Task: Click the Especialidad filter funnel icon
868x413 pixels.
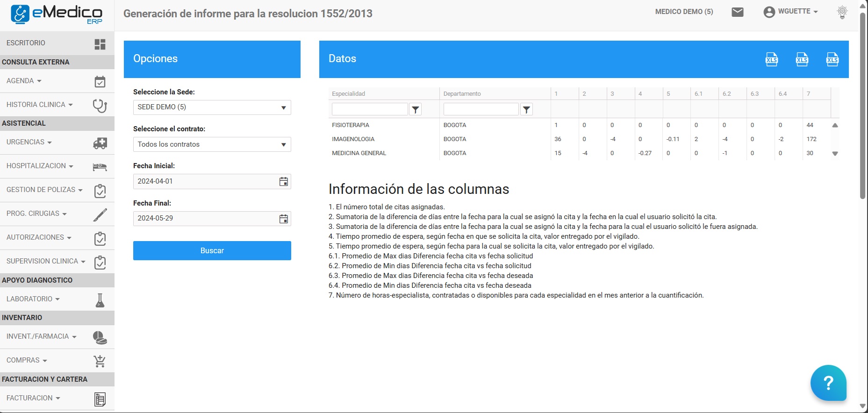Action: pos(416,109)
